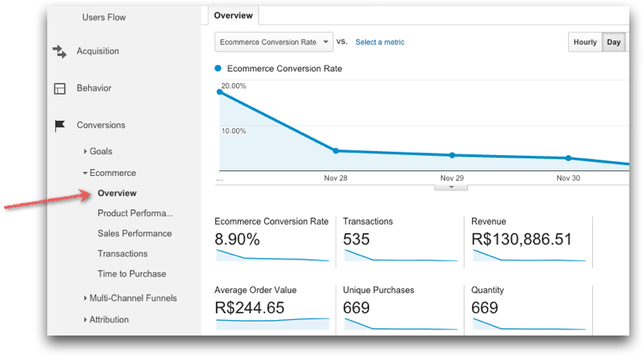Click the Nov 29 data point
Screen dimensions: 644x358
pos(452,155)
